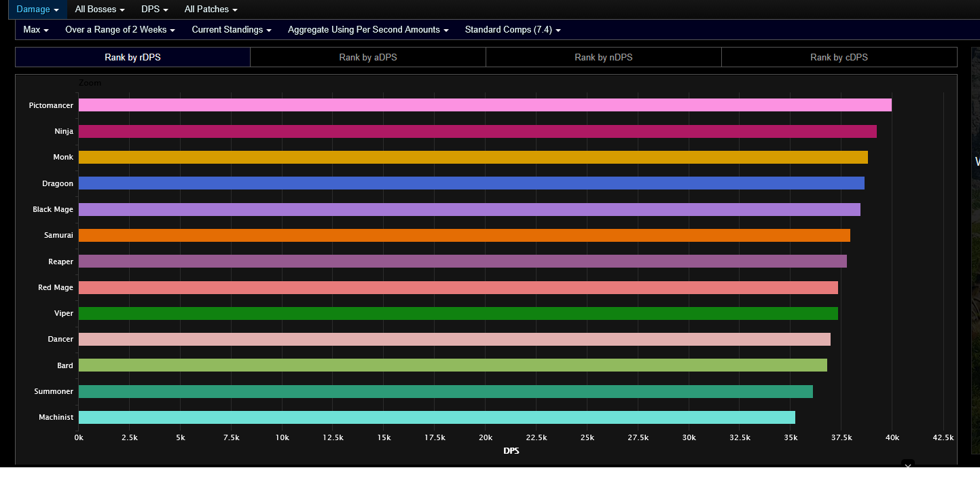This screenshot has width=980, height=487.
Task: Click the light pink Dancer bar
Action: (454, 339)
